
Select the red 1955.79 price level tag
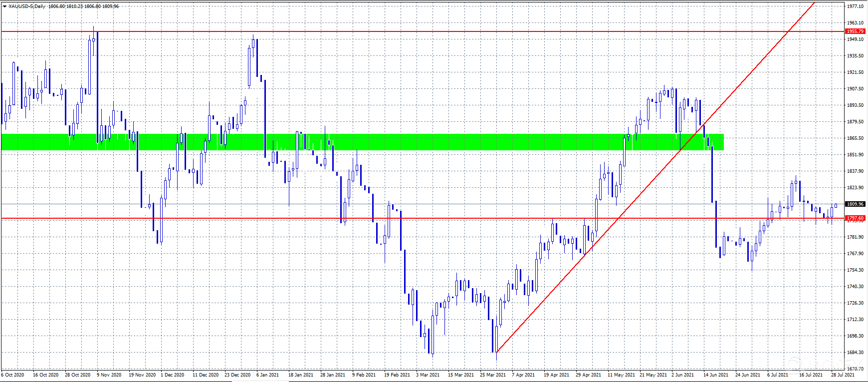coord(855,31)
